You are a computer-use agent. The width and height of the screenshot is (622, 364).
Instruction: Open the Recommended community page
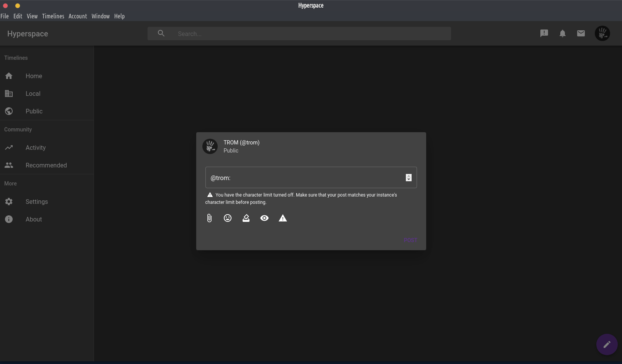tap(46, 165)
